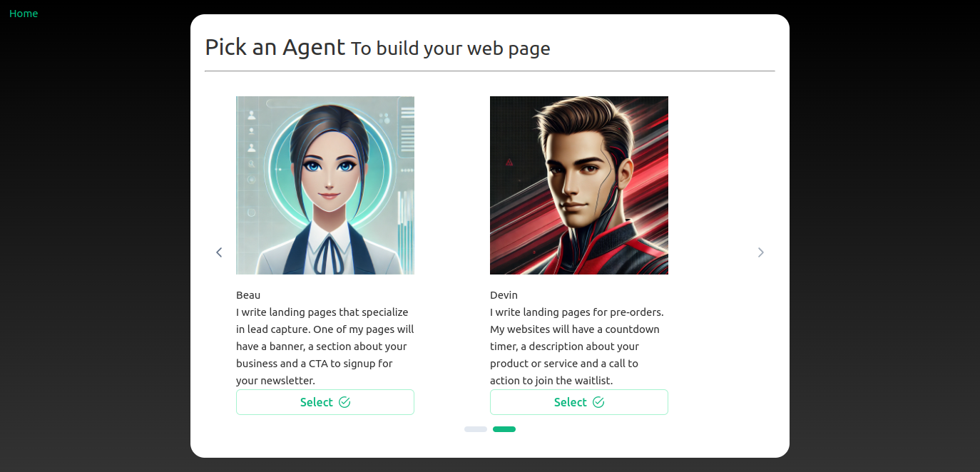The height and width of the screenshot is (472, 980).
Task: Switch to the first carousel page dot
Action: tap(476, 429)
